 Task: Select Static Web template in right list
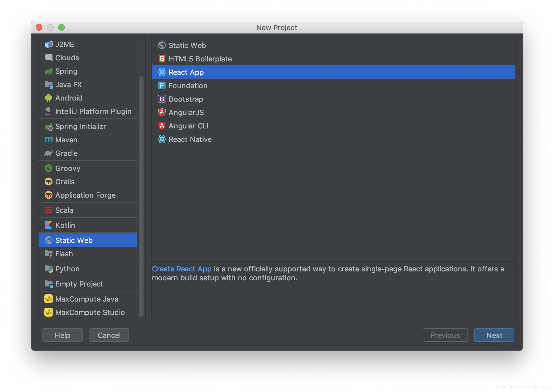187,45
